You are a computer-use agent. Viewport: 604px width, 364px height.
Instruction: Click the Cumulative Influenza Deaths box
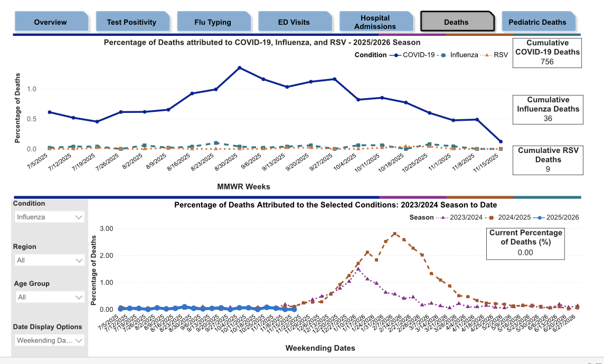coord(548,109)
